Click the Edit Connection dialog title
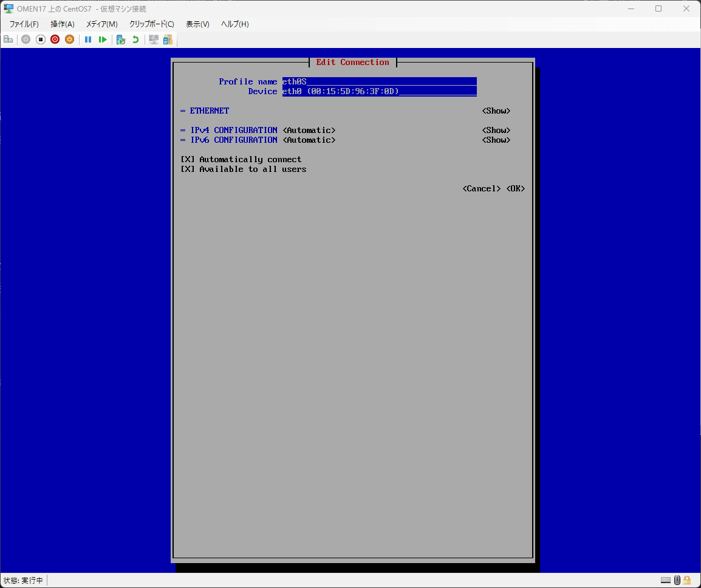 [353, 62]
